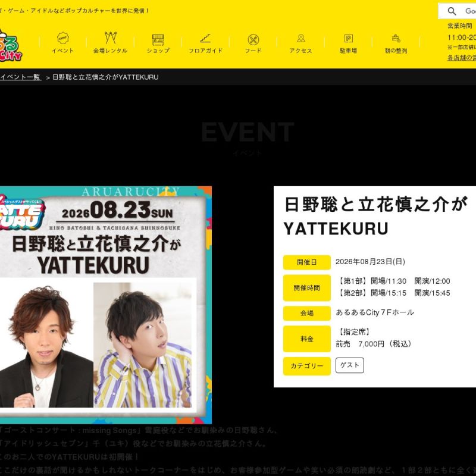Viewport: 476px width, 476px height.
Task: Go to the あるあるCity logo homepage
Action: coord(10,46)
